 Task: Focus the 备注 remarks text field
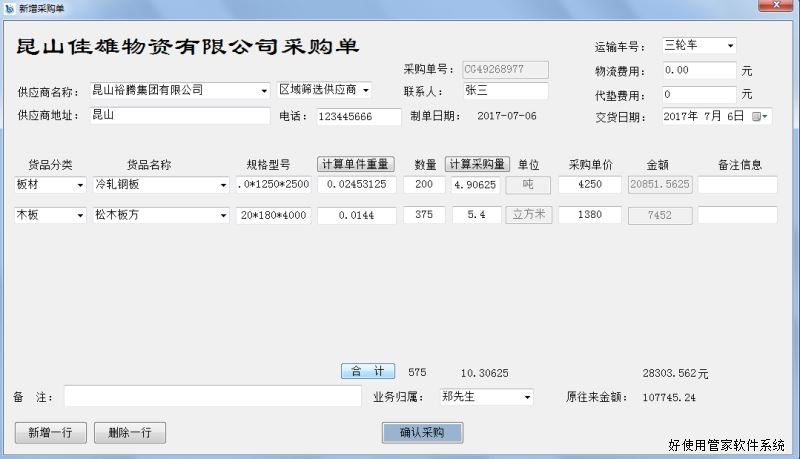pos(212,397)
